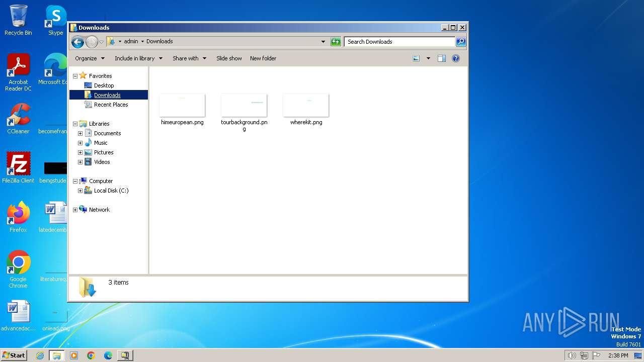The image size is (644, 362).
Task: Select FileZilla Client desktop icon
Action: coord(18,168)
